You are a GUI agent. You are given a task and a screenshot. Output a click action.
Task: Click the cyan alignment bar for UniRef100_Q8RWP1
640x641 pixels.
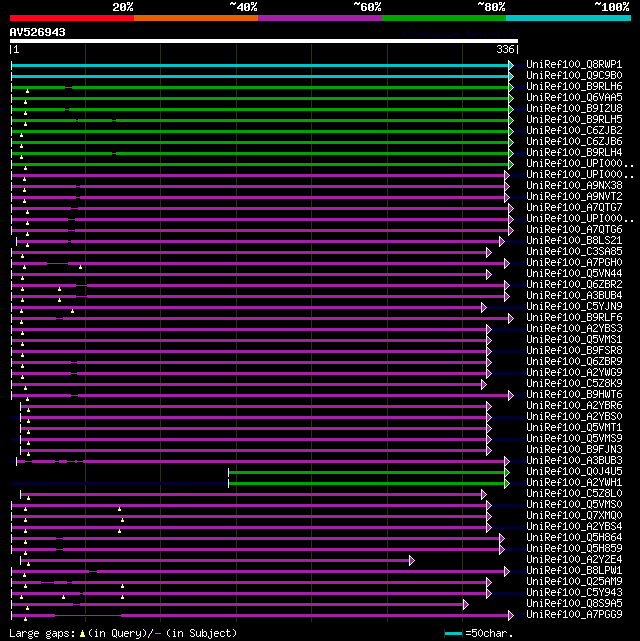click(x=260, y=65)
